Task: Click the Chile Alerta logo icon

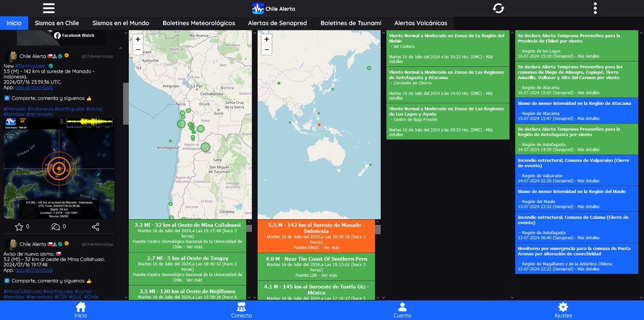Action: coord(258,9)
